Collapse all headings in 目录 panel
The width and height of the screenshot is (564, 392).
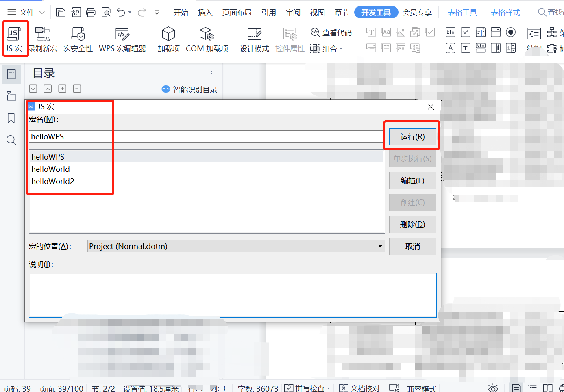(x=48, y=89)
